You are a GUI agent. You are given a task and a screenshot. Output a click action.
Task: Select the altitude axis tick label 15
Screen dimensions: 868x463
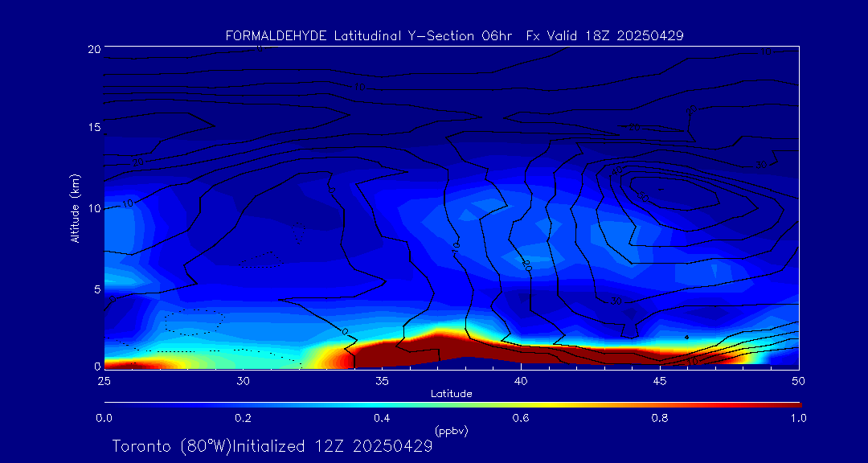[x=93, y=128]
